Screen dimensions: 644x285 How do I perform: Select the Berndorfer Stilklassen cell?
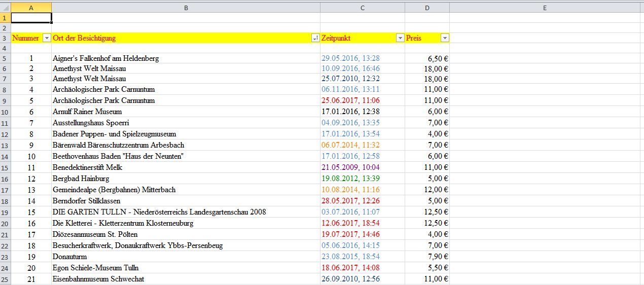[186, 201]
